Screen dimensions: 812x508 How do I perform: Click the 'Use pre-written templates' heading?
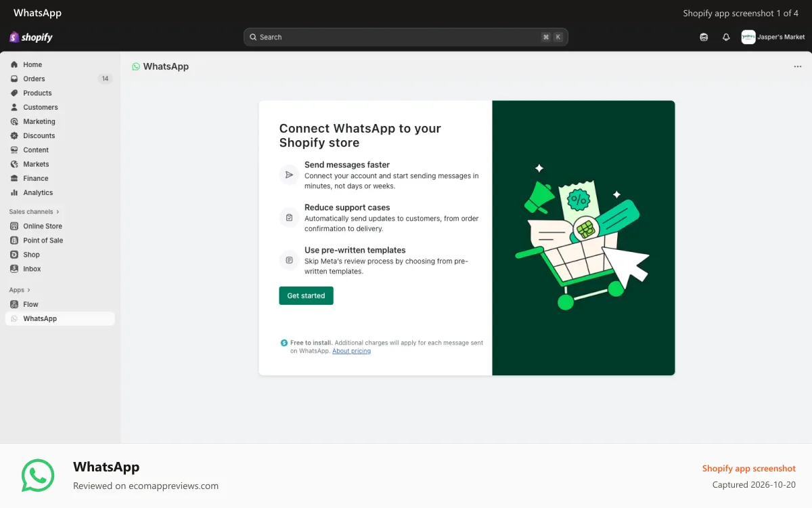355,250
